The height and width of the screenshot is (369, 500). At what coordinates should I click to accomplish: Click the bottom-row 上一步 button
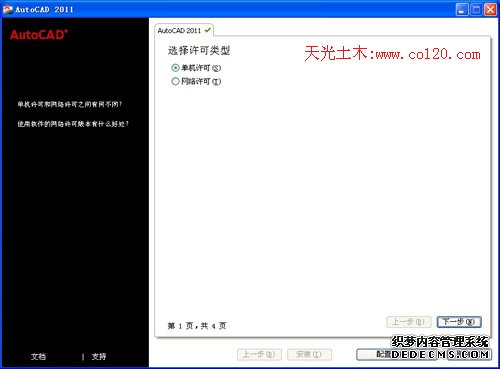pyautogui.click(x=259, y=354)
